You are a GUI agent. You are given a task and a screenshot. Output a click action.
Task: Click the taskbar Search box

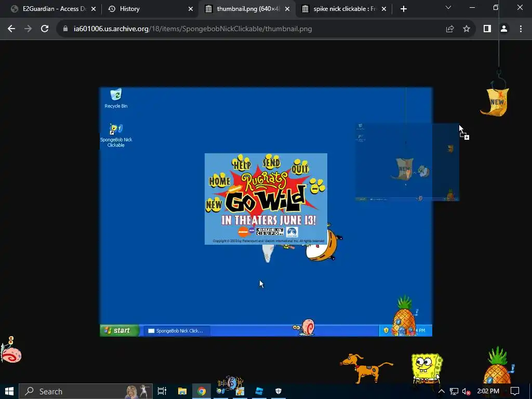[x=86, y=392]
